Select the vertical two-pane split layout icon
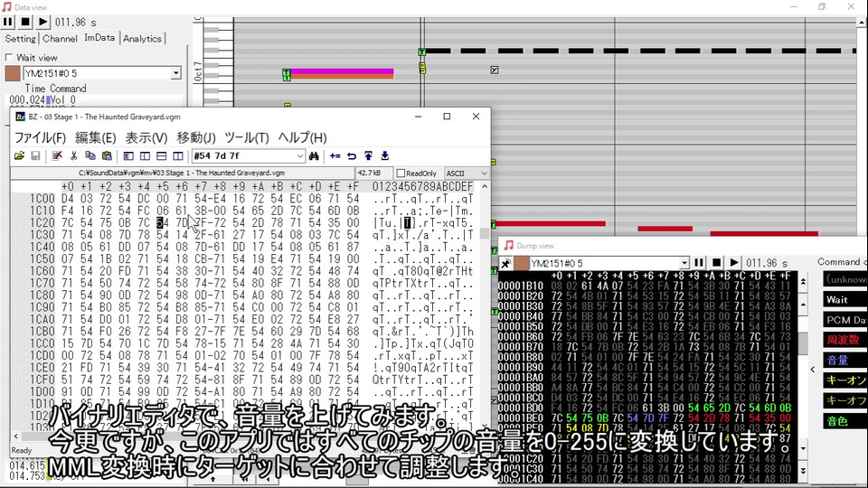 (145, 156)
